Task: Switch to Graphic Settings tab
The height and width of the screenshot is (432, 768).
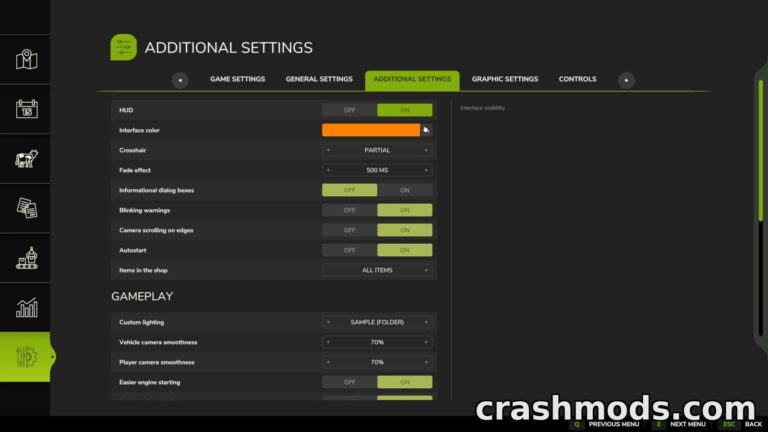Action: tap(505, 79)
